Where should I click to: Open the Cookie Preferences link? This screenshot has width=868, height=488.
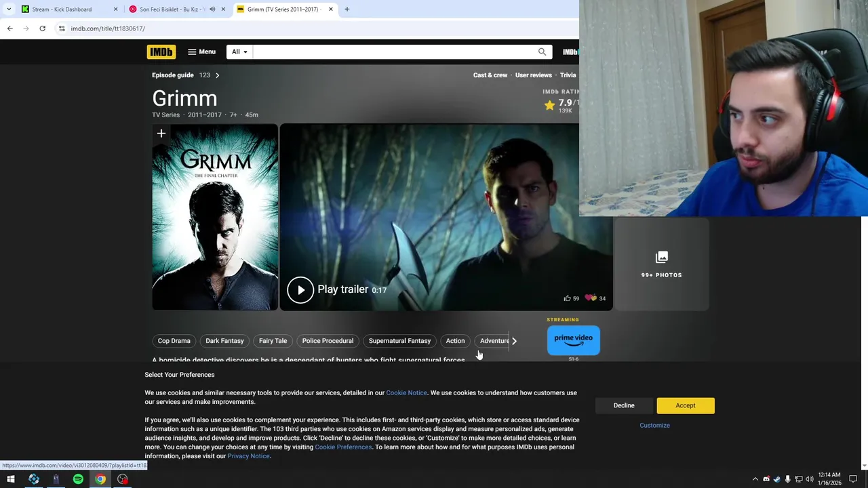click(343, 447)
